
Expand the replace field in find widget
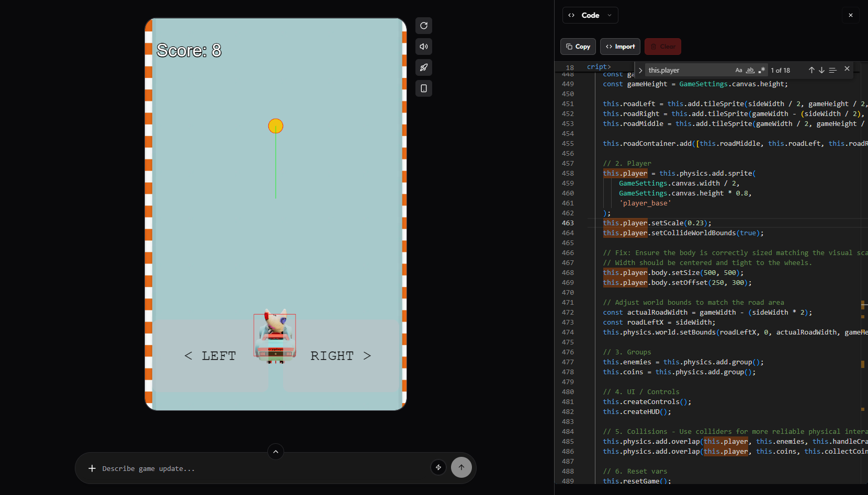pyautogui.click(x=640, y=70)
